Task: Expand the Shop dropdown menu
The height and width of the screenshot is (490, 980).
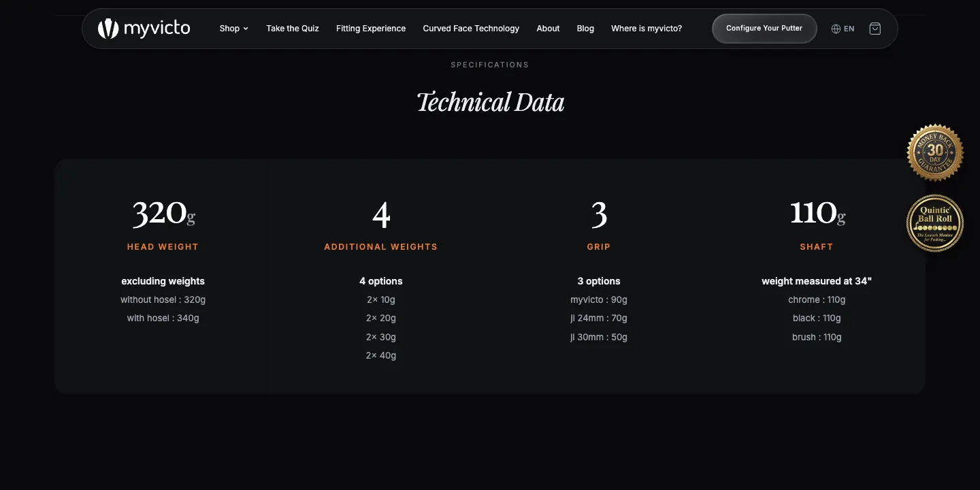Action: (234, 29)
